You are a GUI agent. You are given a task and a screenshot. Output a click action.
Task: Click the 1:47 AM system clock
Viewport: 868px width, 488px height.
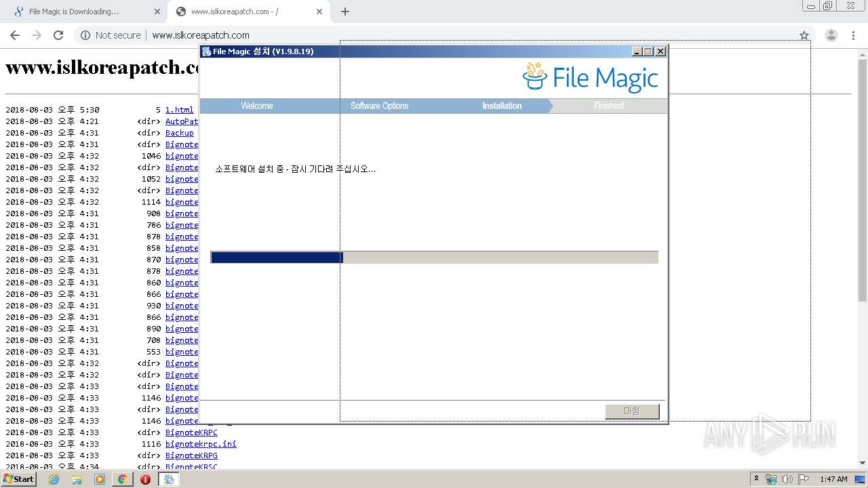833,479
